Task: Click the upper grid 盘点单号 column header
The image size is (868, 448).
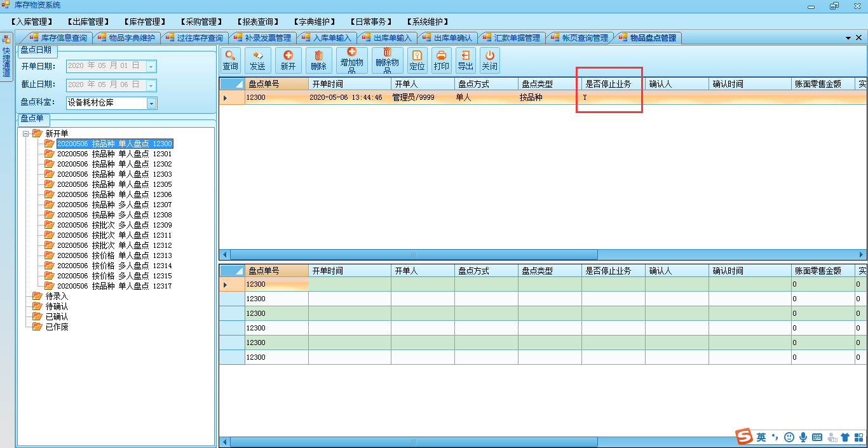Action: (x=276, y=84)
